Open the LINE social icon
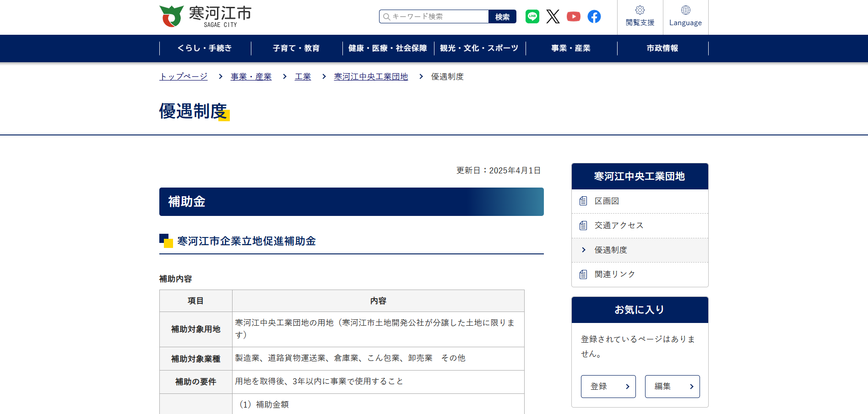Viewport: 868px width, 414px height. (532, 16)
